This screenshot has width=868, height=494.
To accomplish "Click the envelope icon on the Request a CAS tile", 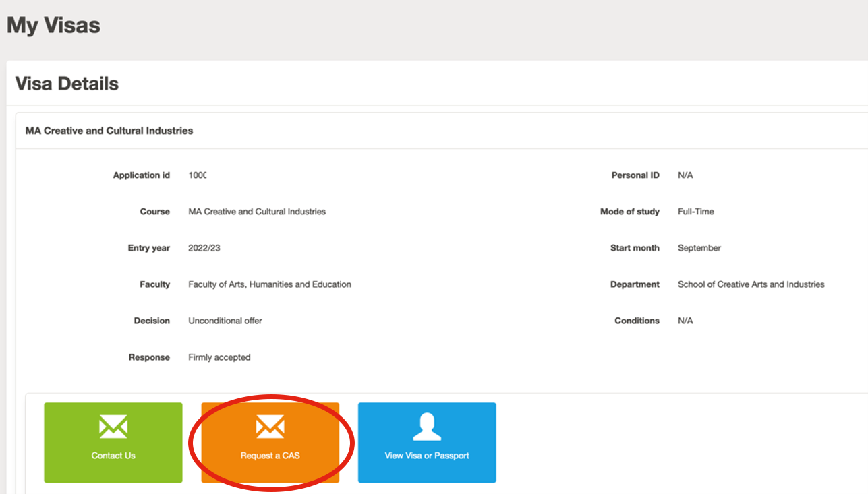I will pos(270,427).
